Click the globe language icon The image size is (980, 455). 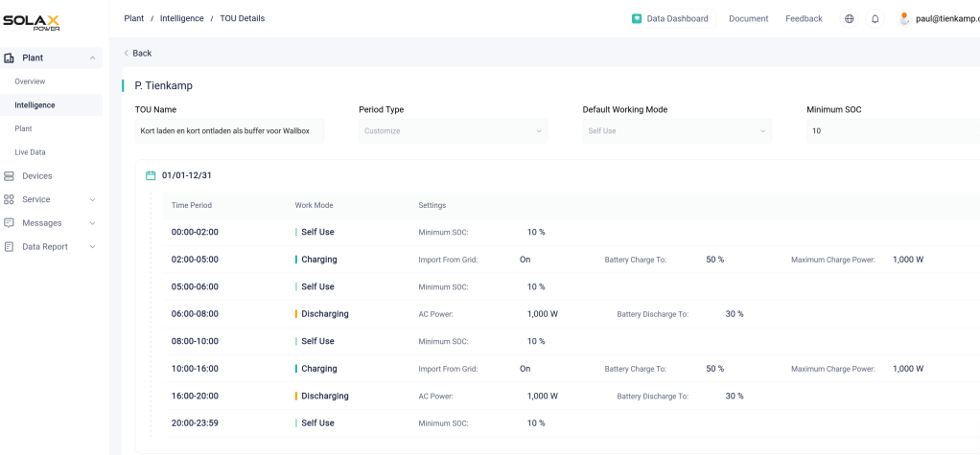pos(849,18)
